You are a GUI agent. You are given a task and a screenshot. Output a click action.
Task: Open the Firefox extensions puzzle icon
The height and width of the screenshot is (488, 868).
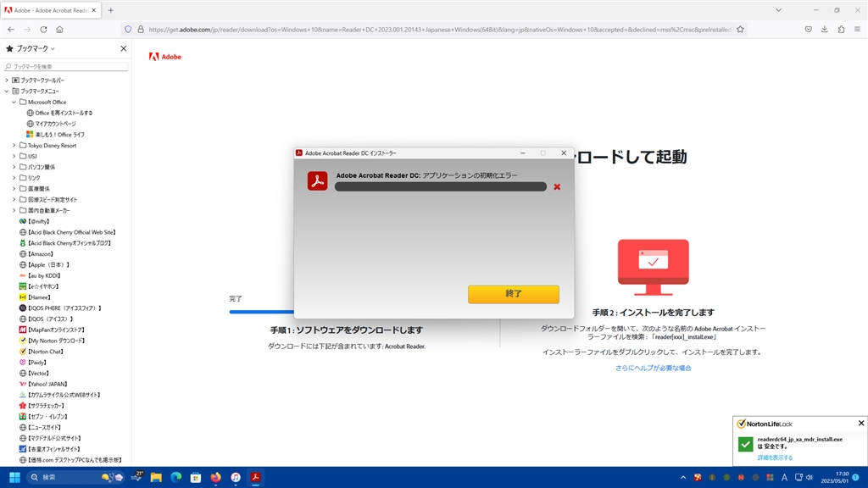(841, 30)
